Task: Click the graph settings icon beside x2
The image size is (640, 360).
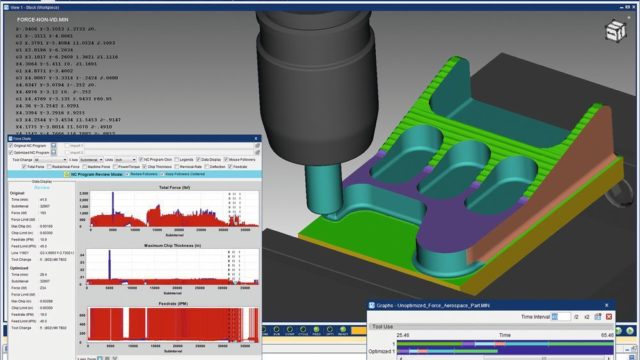Action: (x=598, y=317)
